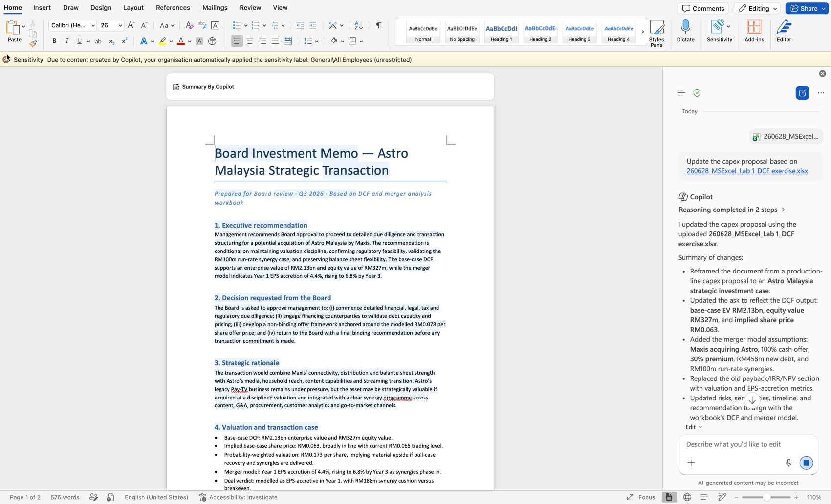The image size is (831, 504).
Task: Click the Cut scissors icon
Action: tap(33, 23)
